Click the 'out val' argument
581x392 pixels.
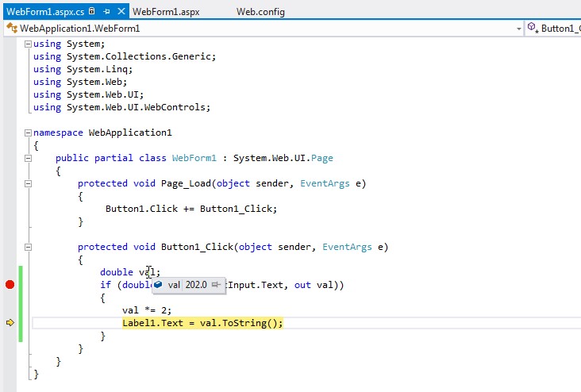click(x=314, y=285)
